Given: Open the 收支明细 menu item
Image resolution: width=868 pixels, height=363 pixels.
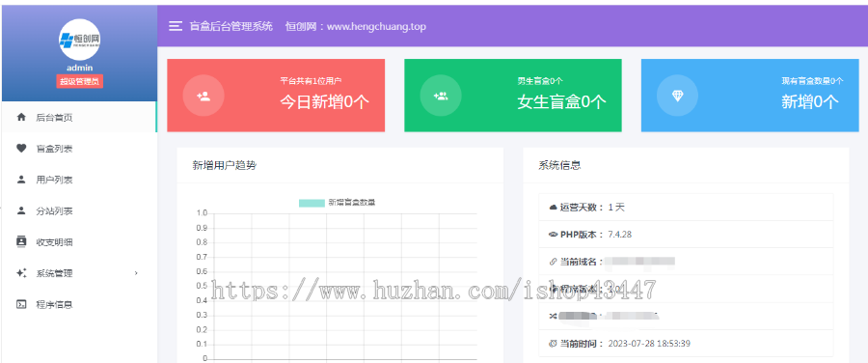Looking at the screenshot, I should (79, 241).
